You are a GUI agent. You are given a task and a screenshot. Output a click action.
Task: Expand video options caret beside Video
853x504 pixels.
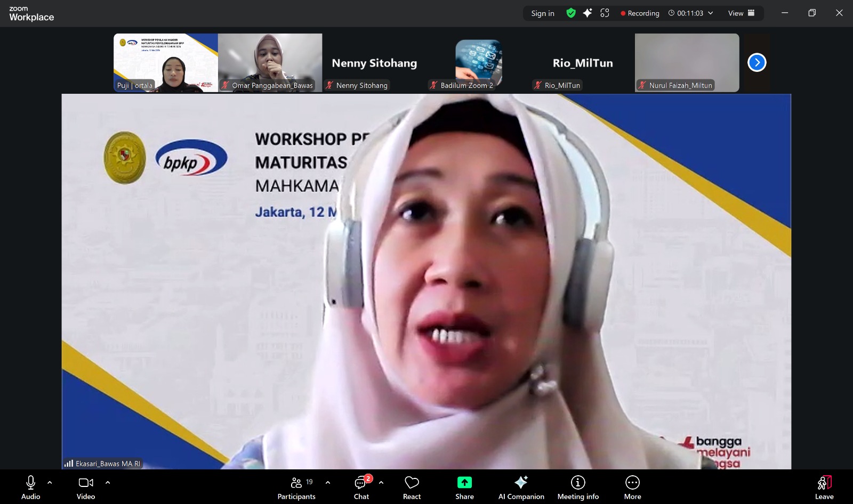tap(108, 483)
